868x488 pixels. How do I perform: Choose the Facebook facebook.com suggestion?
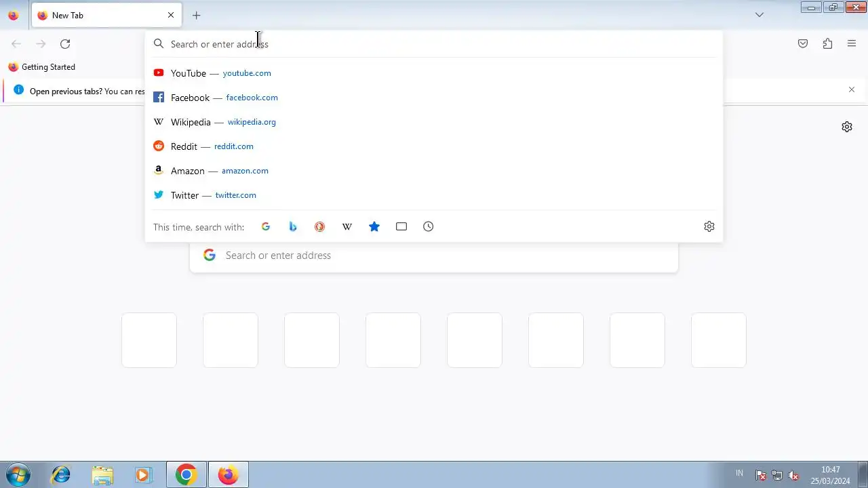pos(434,98)
